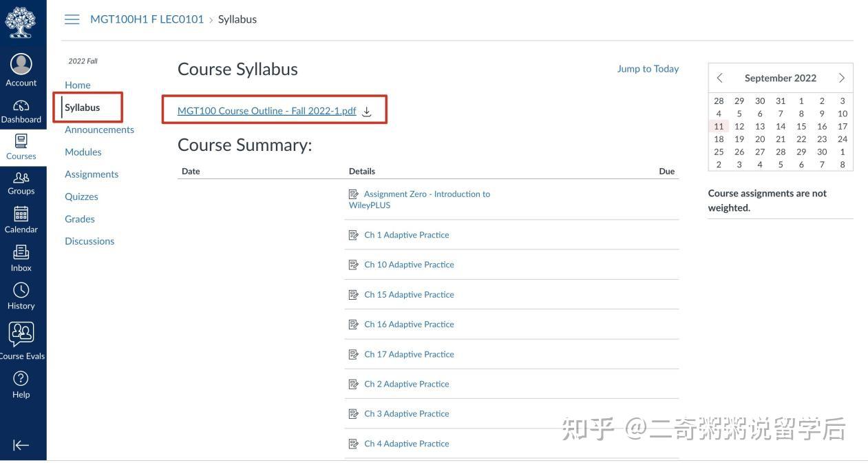The image size is (868, 463).
Task: Go to the Dashboard via sidebar icon
Action: [x=21, y=109]
